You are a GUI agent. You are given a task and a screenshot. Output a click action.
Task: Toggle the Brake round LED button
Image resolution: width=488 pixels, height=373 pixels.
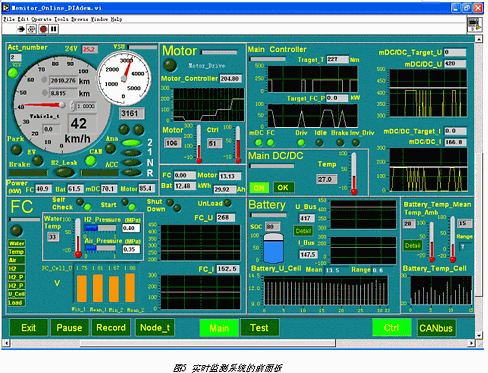tap(37, 161)
